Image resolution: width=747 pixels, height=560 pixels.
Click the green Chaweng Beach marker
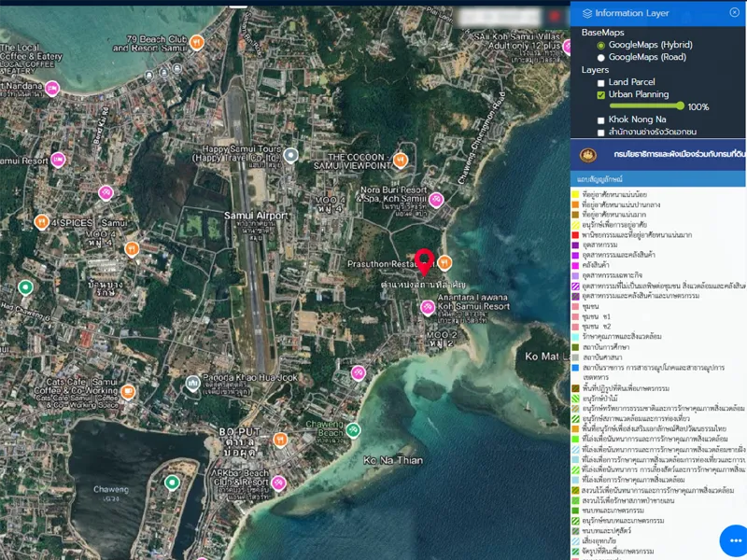coord(353,430)
